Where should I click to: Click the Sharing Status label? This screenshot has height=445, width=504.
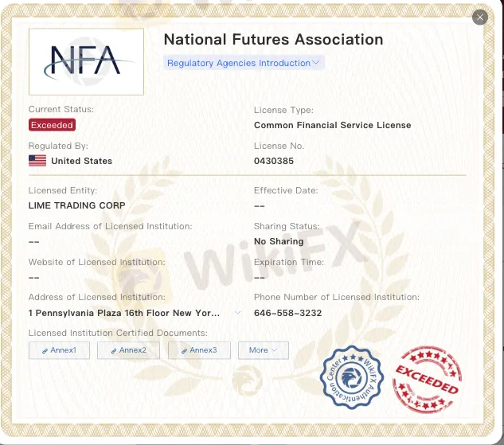click(287, 226)
